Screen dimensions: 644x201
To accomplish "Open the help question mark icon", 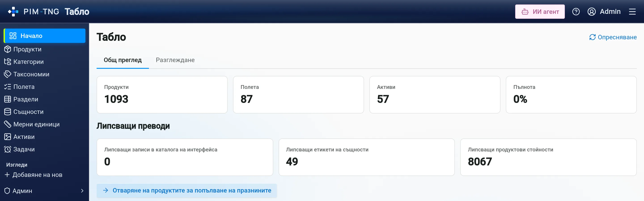I will coord(576,11).
